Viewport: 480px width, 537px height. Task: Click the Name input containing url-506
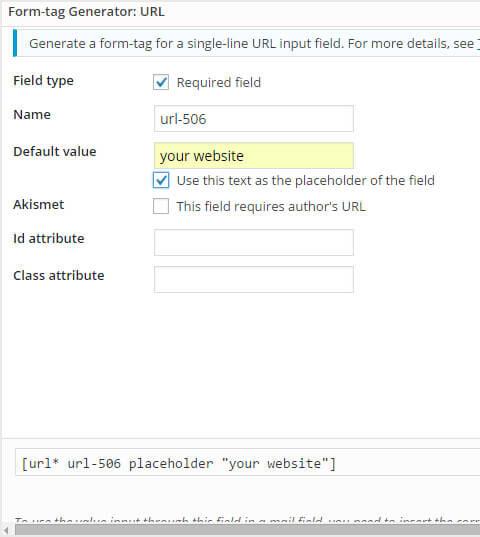coord(254,118)
